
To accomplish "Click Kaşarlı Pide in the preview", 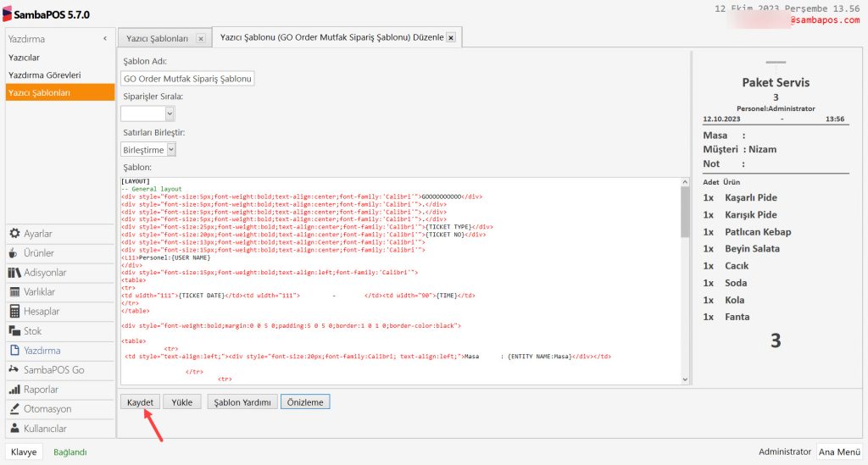I will [751, 197].
